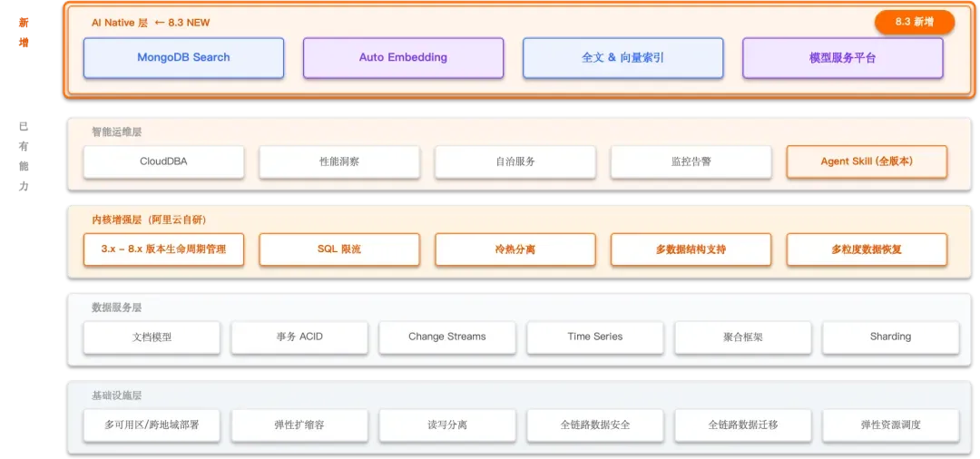Click the Sharding box
The width and height of the screenshot is (980, 459).
tap(891, 337)
